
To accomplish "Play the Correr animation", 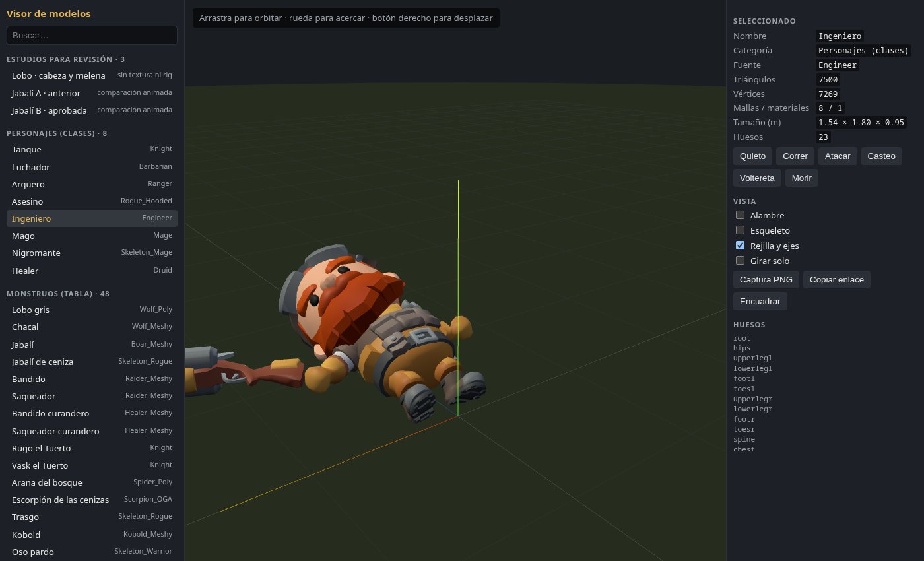I will pyautogui.click(x=795, y=156).
